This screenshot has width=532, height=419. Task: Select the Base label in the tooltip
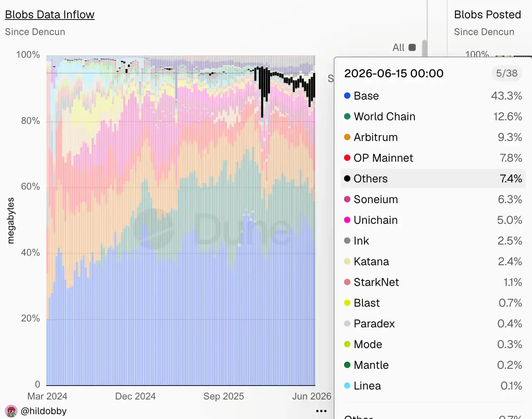pyautogui.click(x=366, y=96)
